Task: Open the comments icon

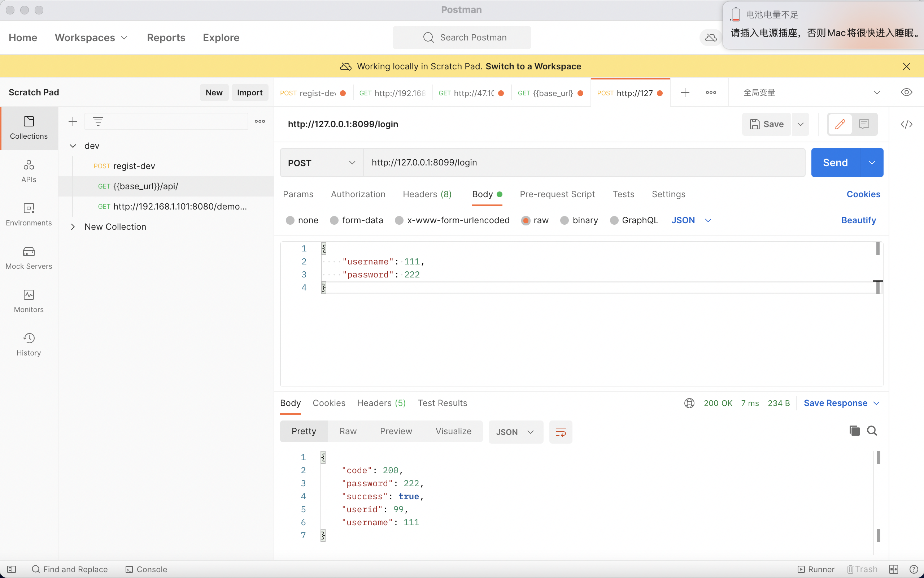Action: click(864, 124)
